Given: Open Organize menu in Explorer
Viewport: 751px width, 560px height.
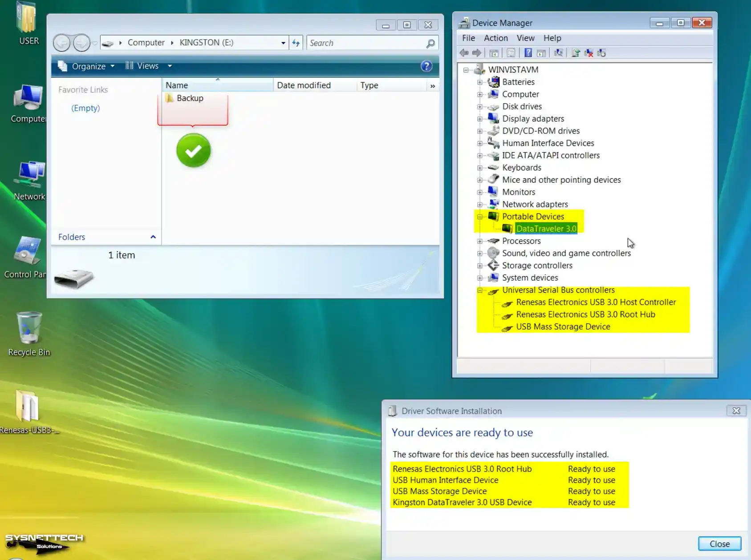Looking at the screenshot, I should pos(86,66).
